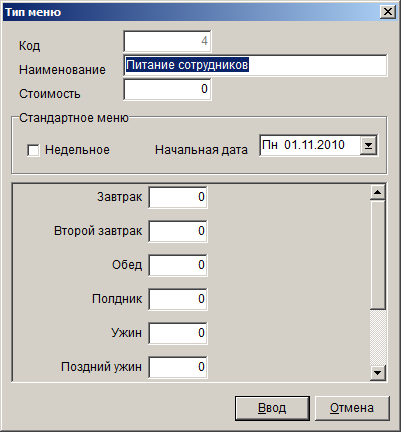Click scroll down arrow in meal list
Viewport: 401px width, 432px height.
(x=378, y=373)
